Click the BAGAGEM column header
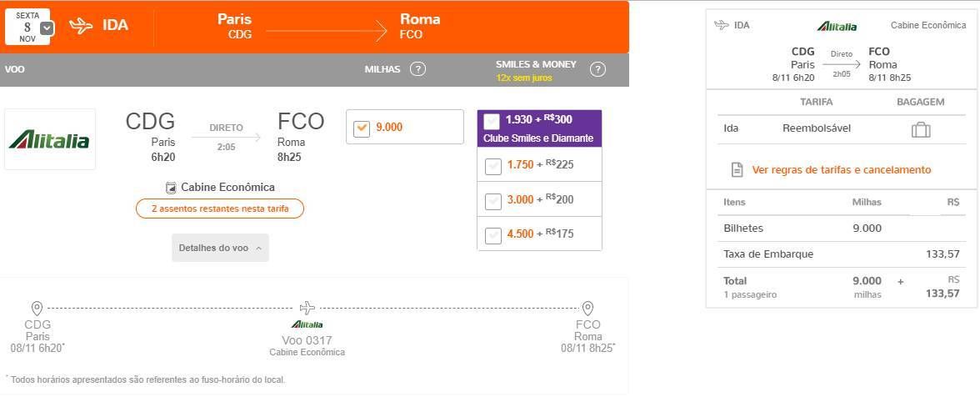Image resolution: width=980 pixels, height=397 pixels. 921,102
